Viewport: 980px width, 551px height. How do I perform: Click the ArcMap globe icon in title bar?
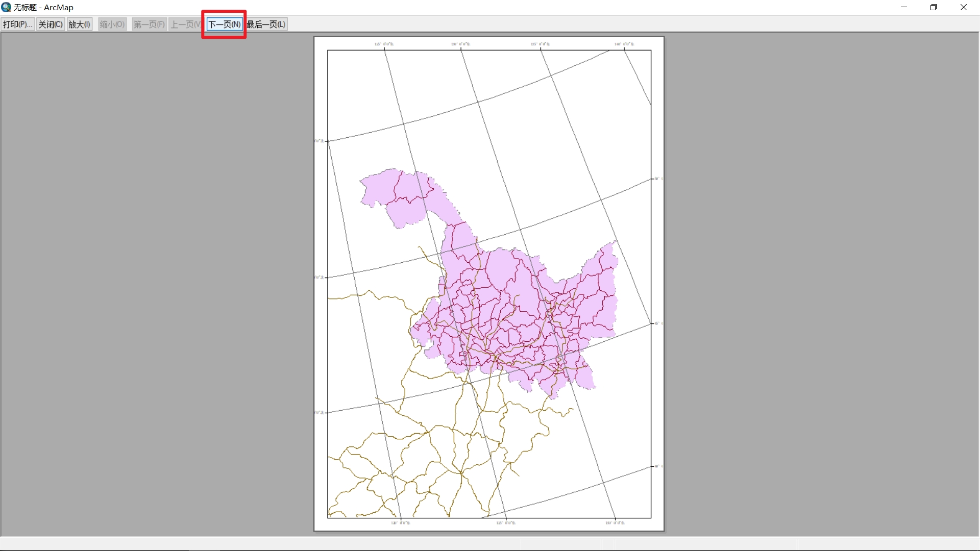point(6,7)
